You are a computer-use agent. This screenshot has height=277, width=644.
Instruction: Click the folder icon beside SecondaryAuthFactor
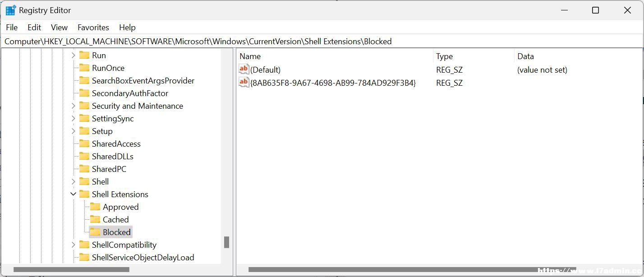click(x=84, y=93)
